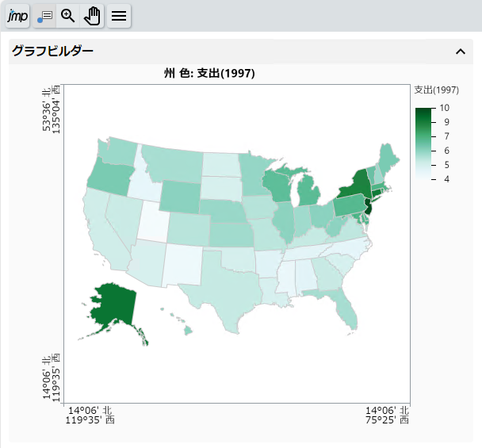Select Colorado on the map

[189, 229]
